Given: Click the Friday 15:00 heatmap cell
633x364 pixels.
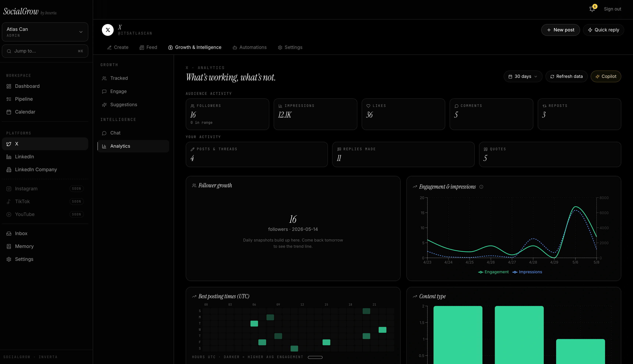Looking at the screenshot, I should 326,343.
